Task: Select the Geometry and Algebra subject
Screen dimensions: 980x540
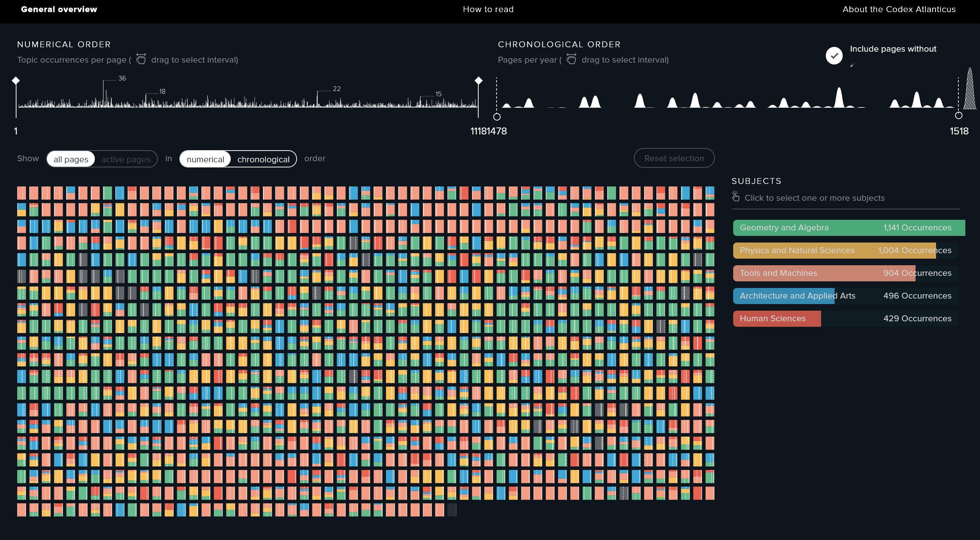Action: [849, 228]
